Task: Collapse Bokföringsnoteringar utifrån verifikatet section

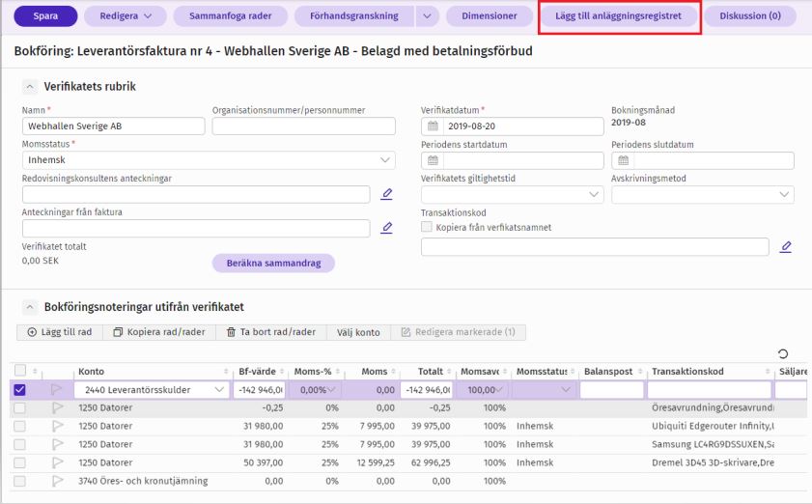Action: pyautogui.click(x=30, y=307)
